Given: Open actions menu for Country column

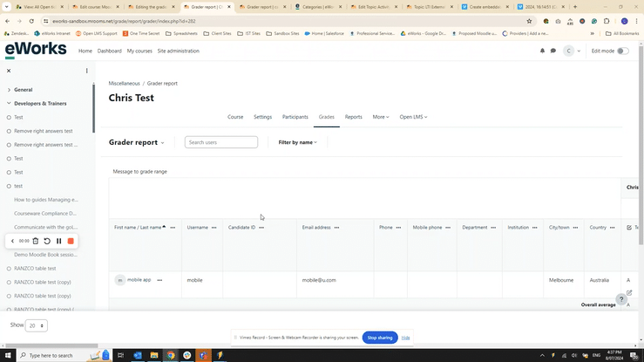Looking at the screenshot, I should [613, 228].
